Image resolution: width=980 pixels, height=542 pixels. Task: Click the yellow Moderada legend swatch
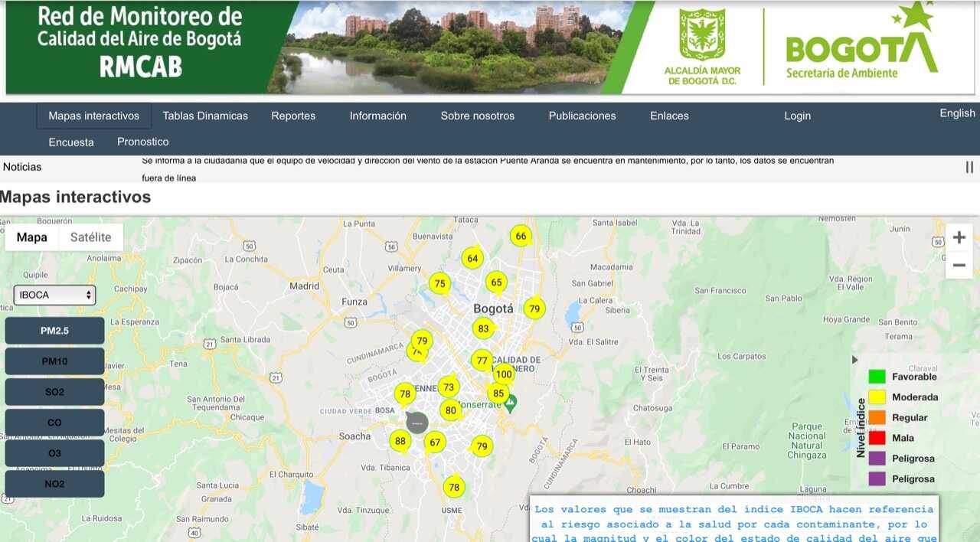877,397
